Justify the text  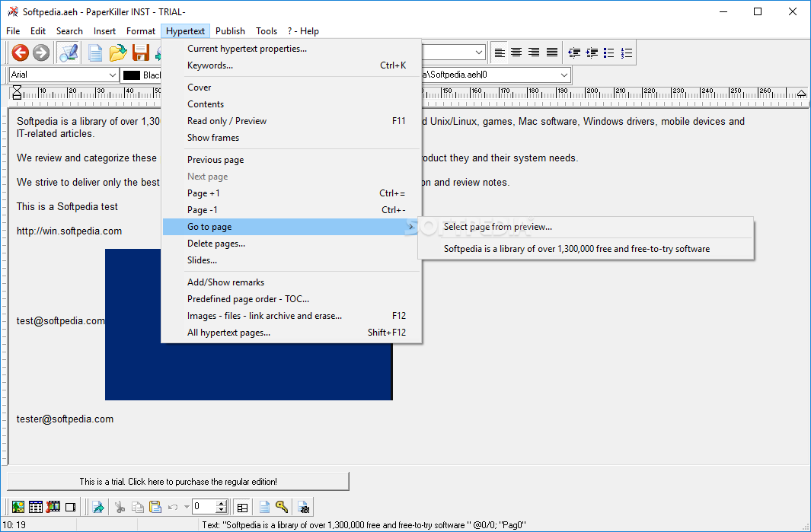click(x=552, y=53)
